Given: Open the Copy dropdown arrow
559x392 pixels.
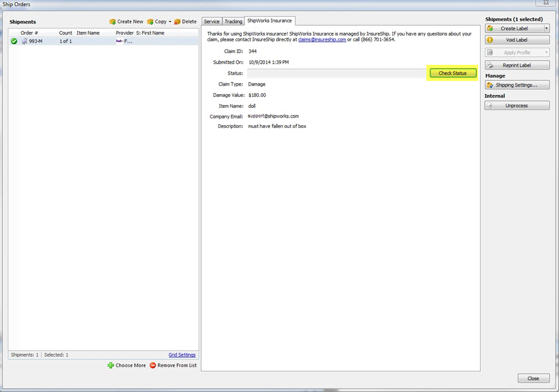Looking at the screenshot, I should [x=170, y=22].
